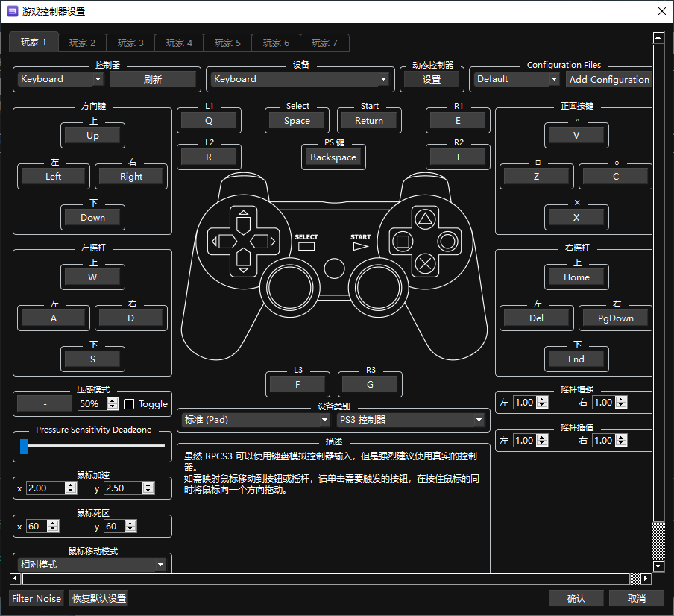Change the Select binding Space
The height and width of the screenshot is (616, 674).
click(297, 121)
